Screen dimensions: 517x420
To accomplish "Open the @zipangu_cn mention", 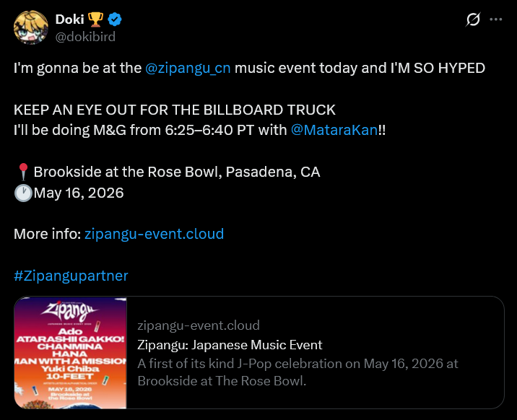I will click(188, 68).
